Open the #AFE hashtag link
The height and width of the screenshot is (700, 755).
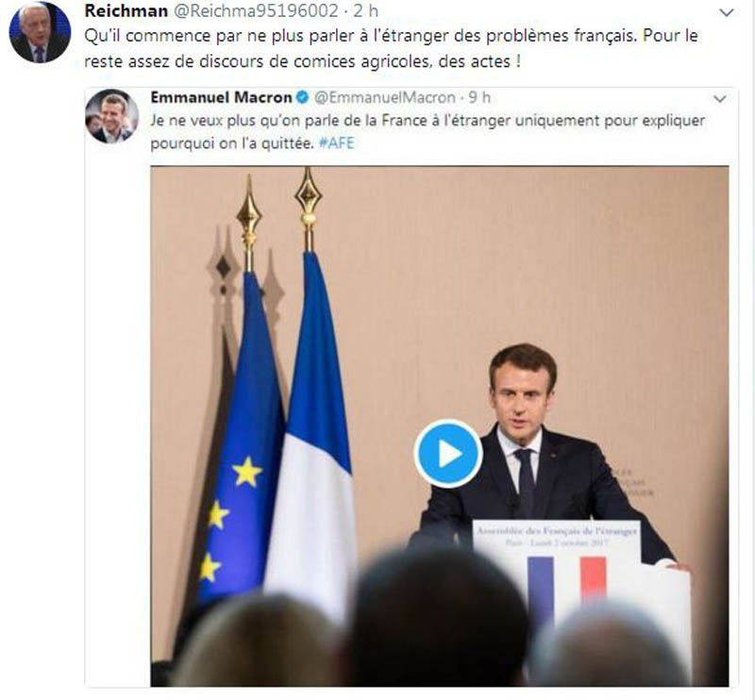pos(336,143)
